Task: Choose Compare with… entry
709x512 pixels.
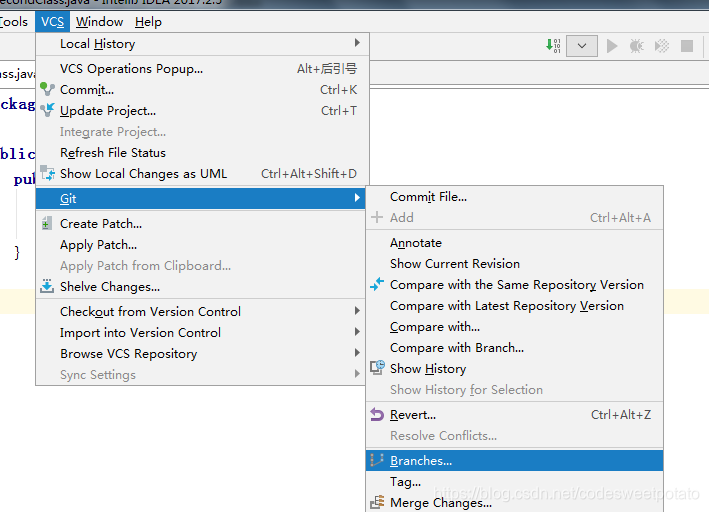Action: 515,327
